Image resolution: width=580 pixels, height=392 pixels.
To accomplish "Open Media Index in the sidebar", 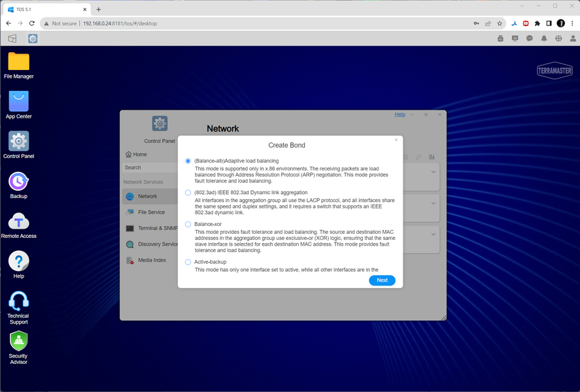I will coord(150,260).
